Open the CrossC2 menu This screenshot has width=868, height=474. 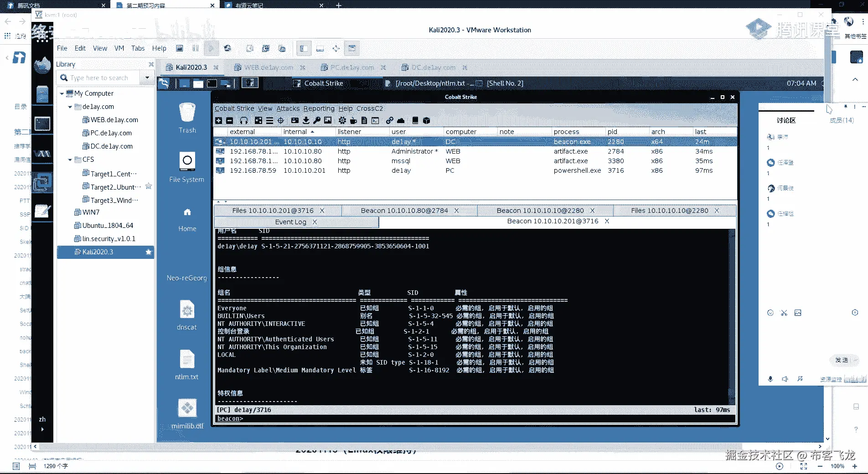370,108
